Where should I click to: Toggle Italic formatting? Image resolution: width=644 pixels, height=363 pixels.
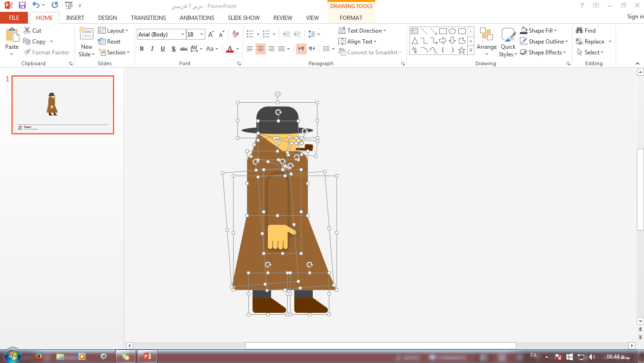click(x=152, y=49)
